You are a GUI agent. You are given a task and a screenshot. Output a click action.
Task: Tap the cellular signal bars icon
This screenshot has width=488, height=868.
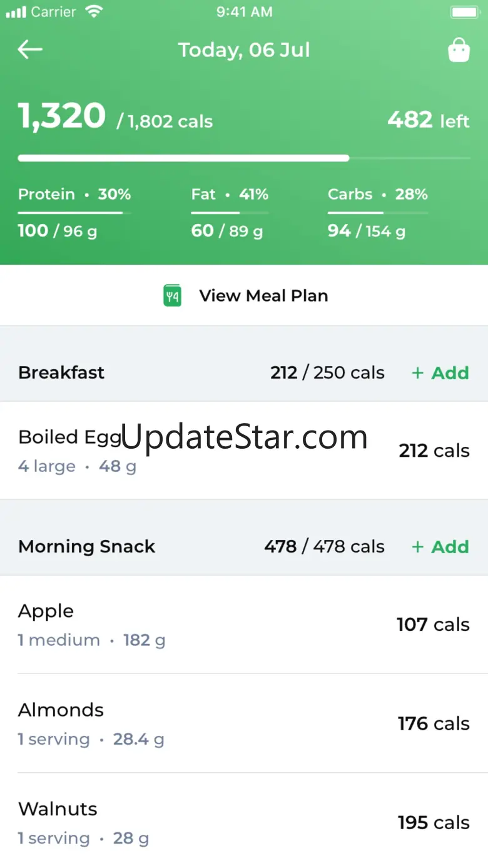pos(16,12)
